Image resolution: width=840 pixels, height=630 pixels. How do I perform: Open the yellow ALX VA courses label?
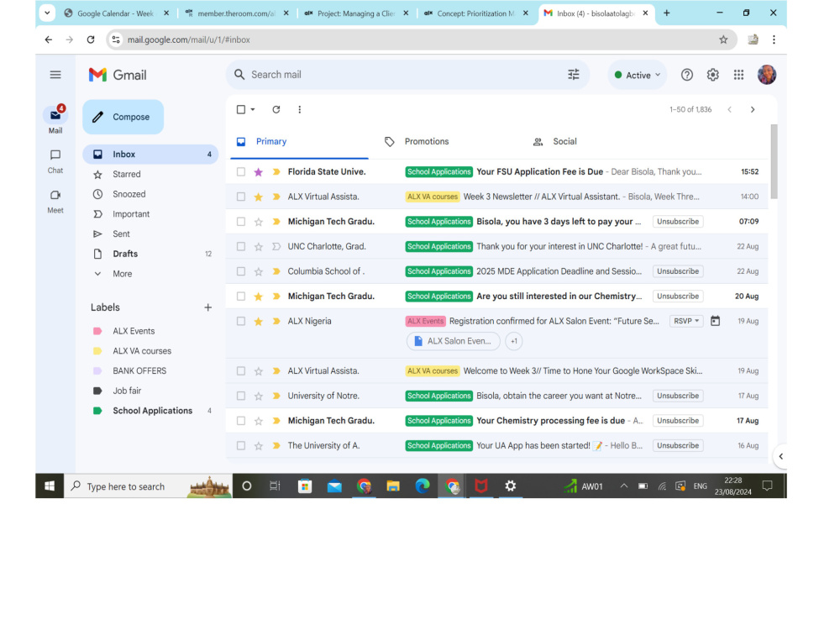click(142, 351)
